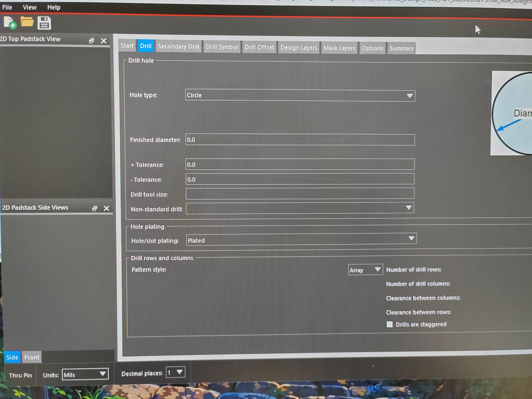Screen dimensions: 532x399
Task: Select the Side view tab
Action: pyautogui.click(x=12, y=357)
